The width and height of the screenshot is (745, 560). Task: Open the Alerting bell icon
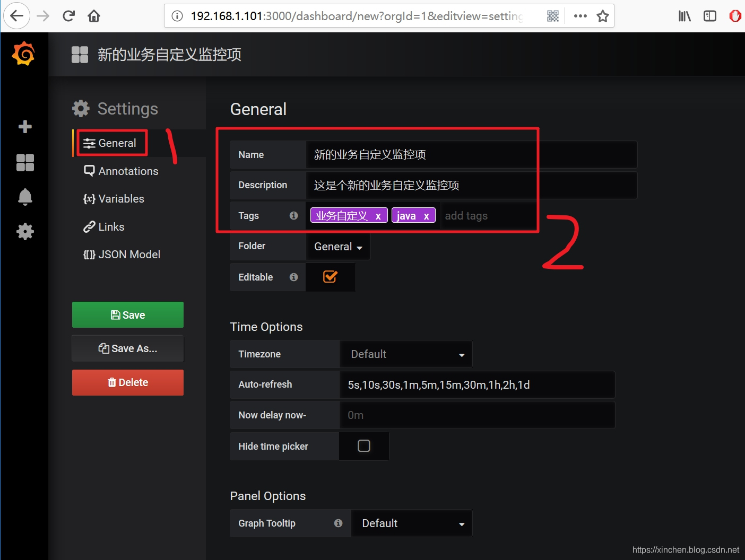coord(25,197)
